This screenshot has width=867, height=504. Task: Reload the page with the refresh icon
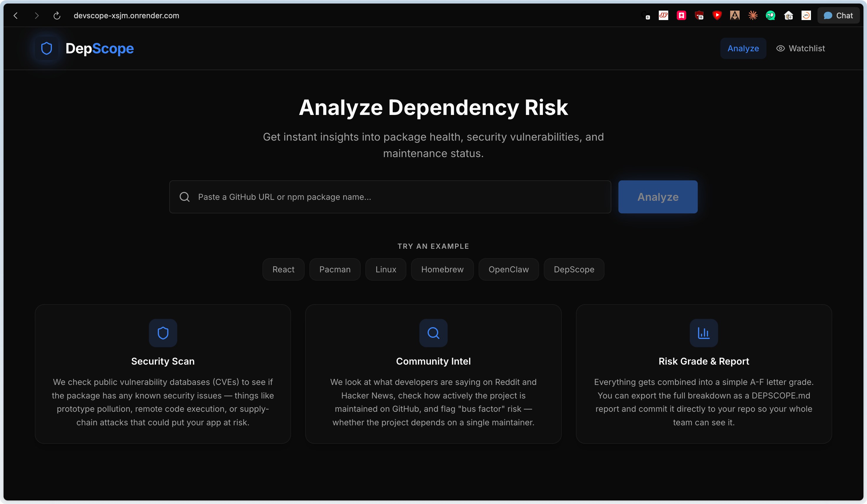click(57, 15)
